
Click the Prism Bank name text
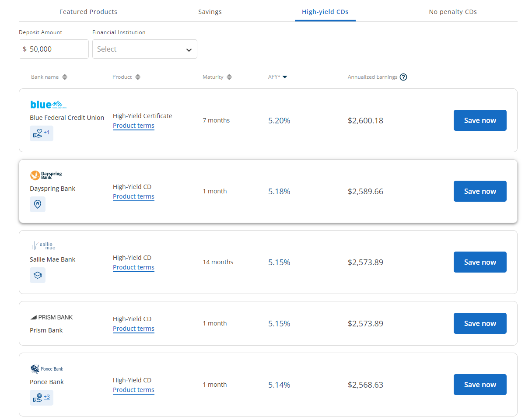(46, 330)
